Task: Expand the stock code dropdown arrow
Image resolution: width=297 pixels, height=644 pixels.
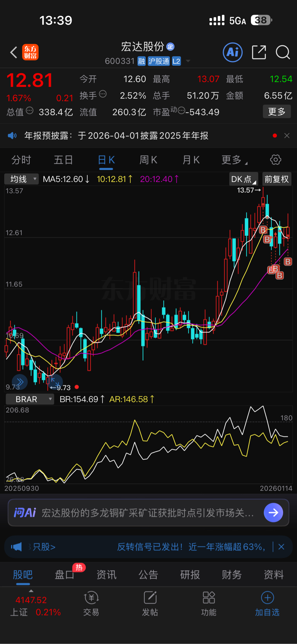Action: tap(188, 61)
